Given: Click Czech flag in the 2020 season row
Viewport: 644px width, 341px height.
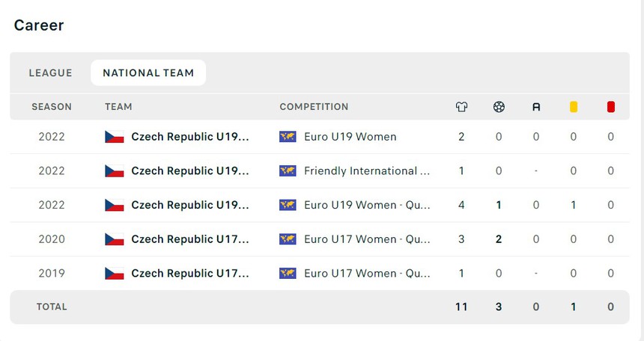Looking at the screenshot, I should pyautogui.click(x=115, y=239).
